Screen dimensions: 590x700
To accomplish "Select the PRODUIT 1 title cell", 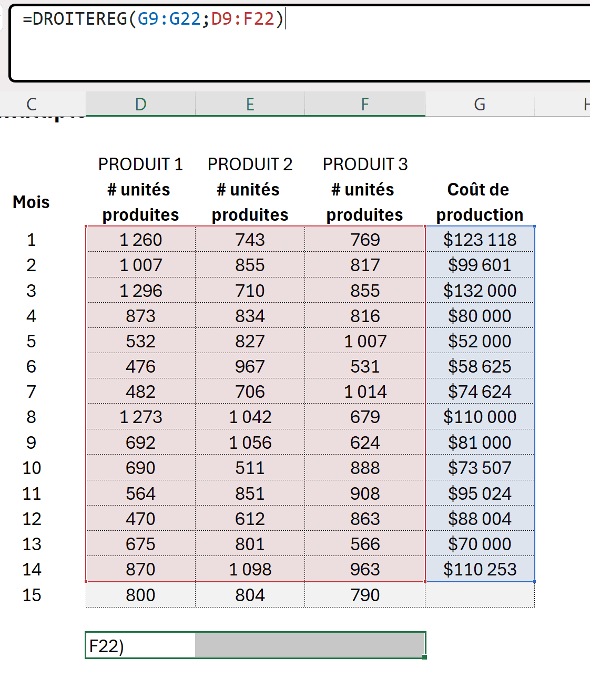I will tap(140, 164).
